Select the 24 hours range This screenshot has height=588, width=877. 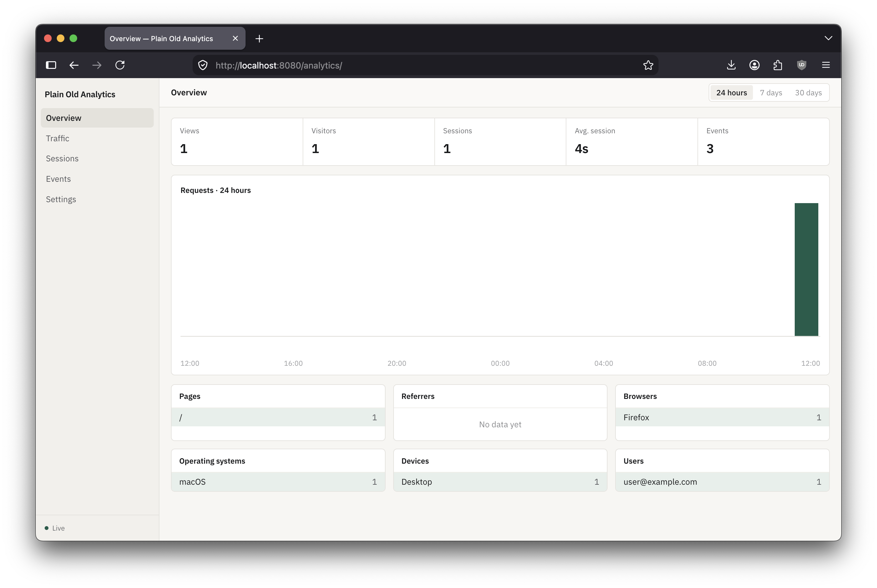pos(731,92)
